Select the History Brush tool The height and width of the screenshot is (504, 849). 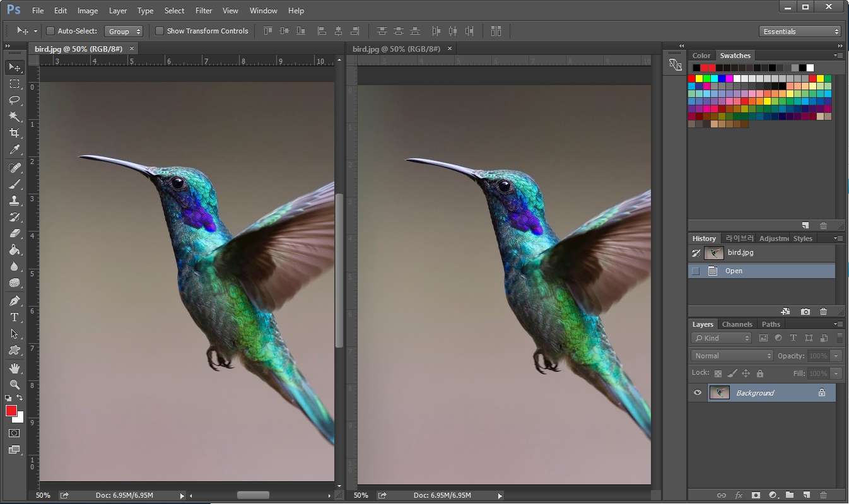15,217
